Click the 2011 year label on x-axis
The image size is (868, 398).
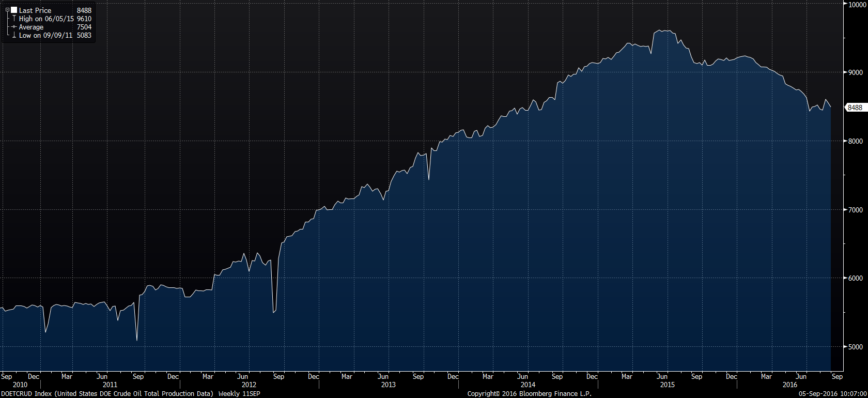pyautogui.click(x=110, y=385)
